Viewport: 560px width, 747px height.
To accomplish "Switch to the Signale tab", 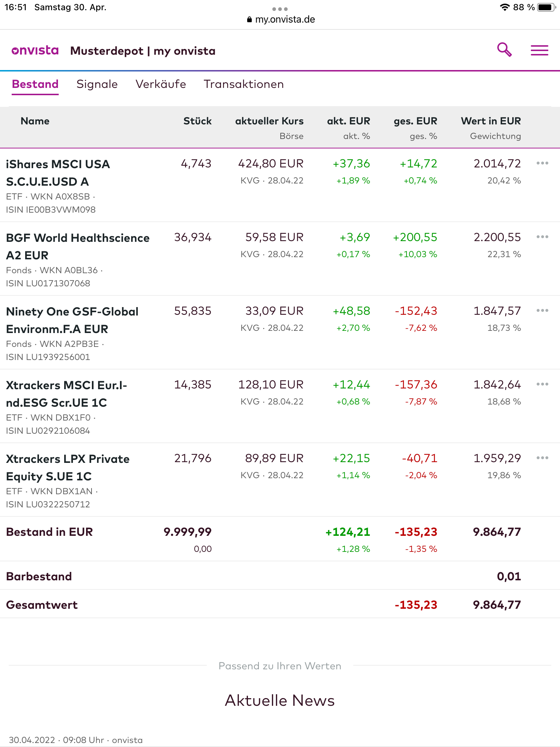I will (x=97, y=84).
